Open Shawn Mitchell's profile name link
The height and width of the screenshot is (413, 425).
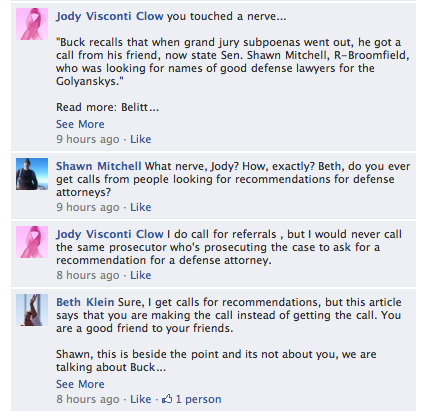point(99,166)
